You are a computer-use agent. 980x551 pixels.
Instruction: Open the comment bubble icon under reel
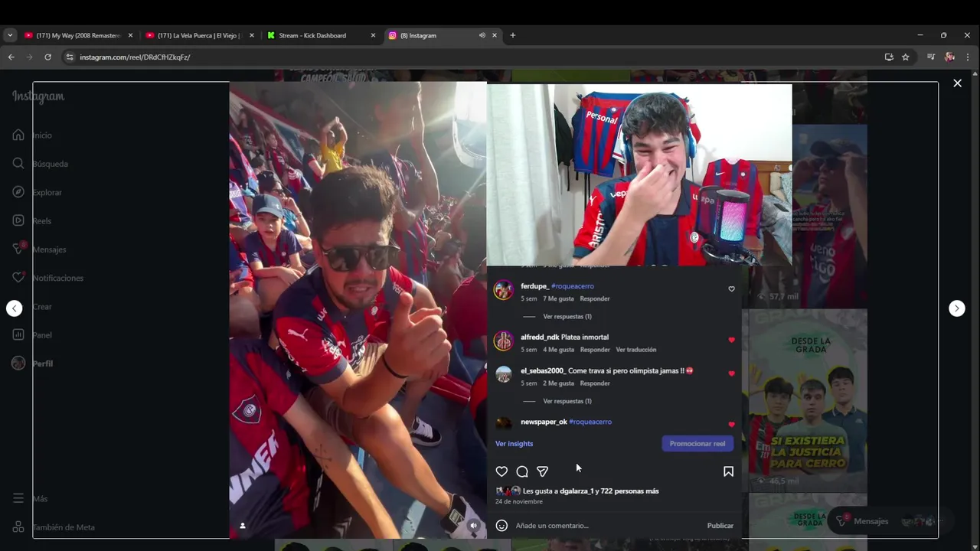pyautogui.click(x=522, y=471)
